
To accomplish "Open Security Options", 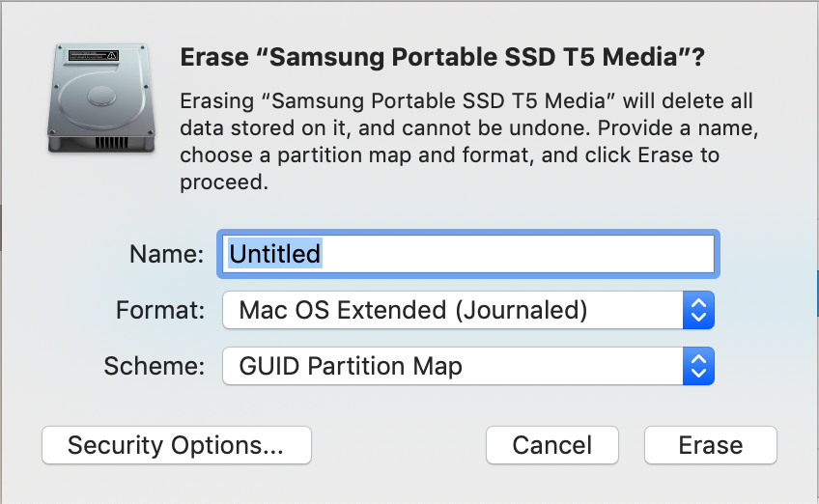I will click(x=176, y=445).
